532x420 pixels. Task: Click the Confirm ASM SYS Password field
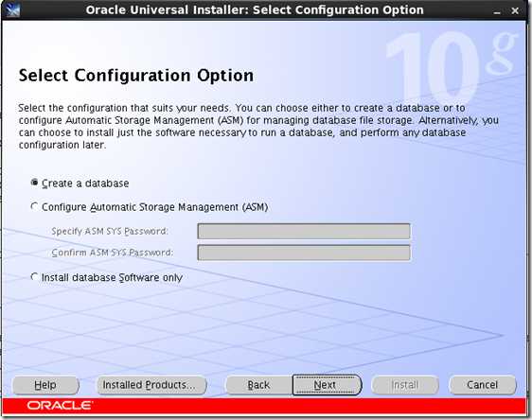(x=304, y=253)
